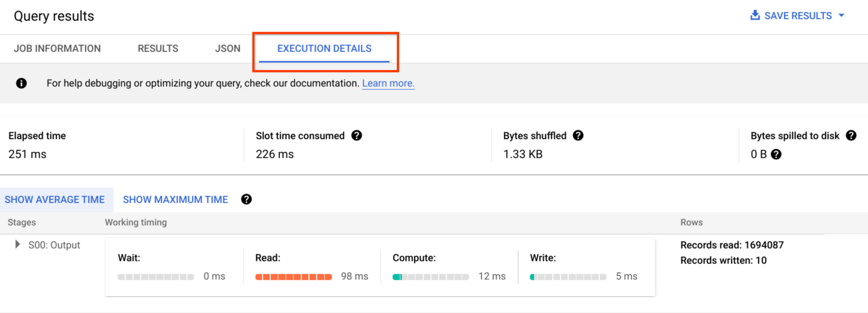Click help icon next to Slot time consumed
This screenshot has height=313, width=868.
357,136
